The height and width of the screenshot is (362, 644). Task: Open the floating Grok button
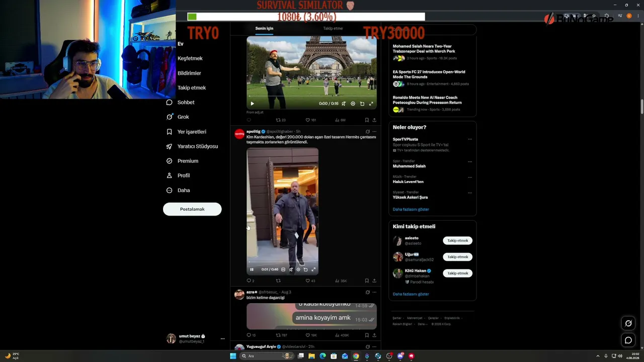628,323
